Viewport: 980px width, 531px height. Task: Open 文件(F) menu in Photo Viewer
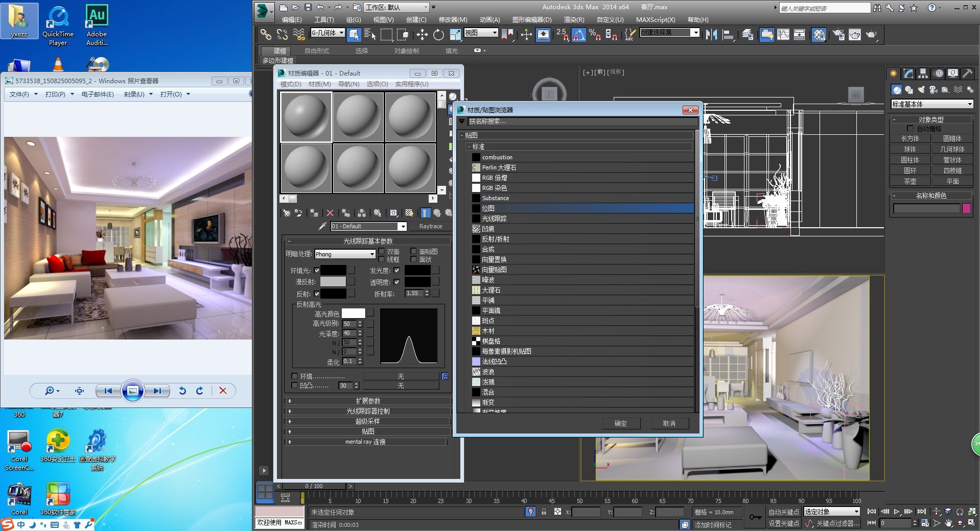point(24,94)
